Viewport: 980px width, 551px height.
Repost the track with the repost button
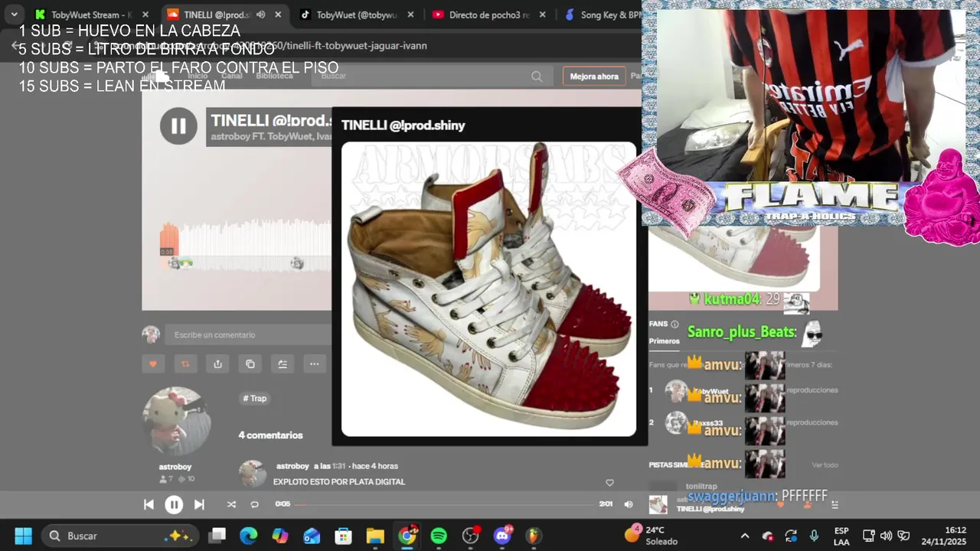[185, 364]
